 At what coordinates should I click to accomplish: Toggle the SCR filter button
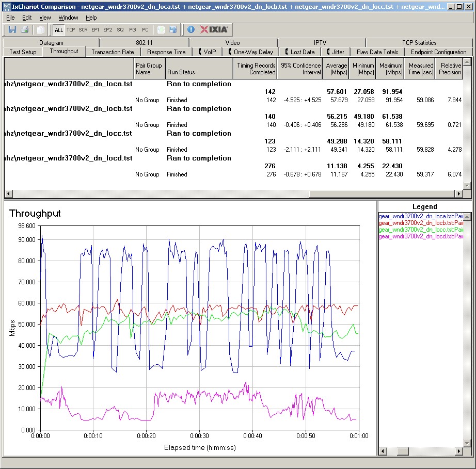click(x=83, y=30)
